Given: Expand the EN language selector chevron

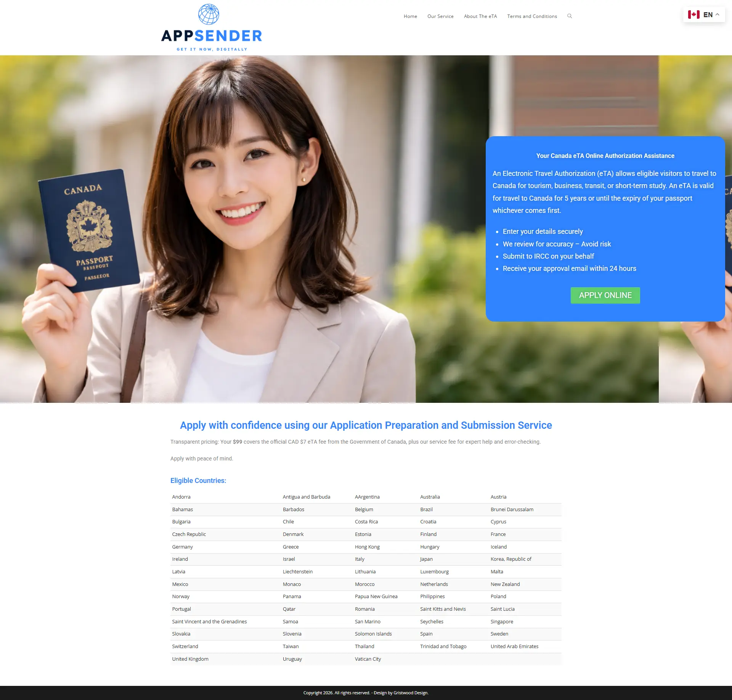Looking at the screenshot, I should click(717, 14).
